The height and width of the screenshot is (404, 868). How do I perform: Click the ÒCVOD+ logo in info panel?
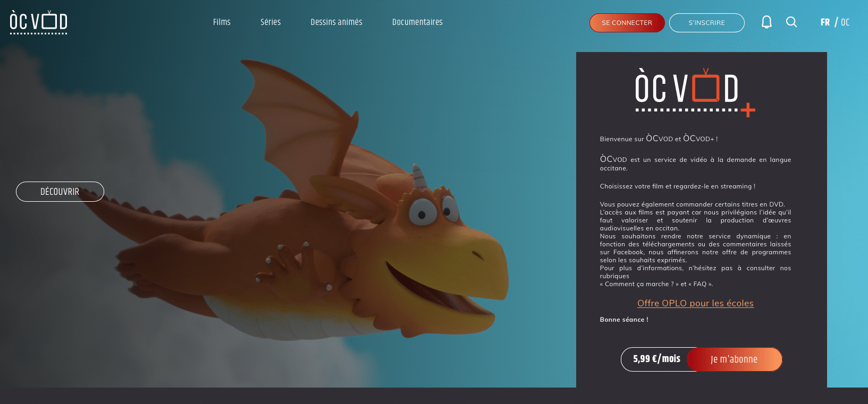click(695, 93)
